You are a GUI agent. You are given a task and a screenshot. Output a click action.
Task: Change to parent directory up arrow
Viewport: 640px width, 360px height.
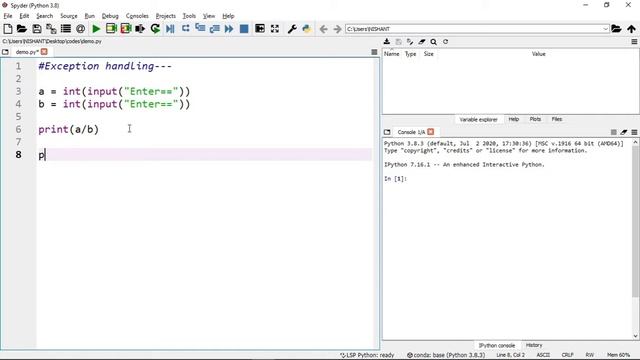coord(631,29)
